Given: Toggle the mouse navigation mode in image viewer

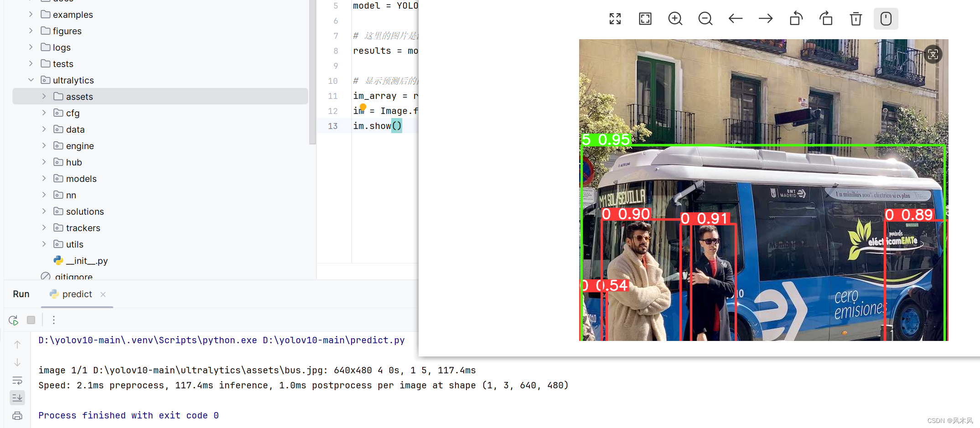Looking at the screenshot, I should pos(886,19).
